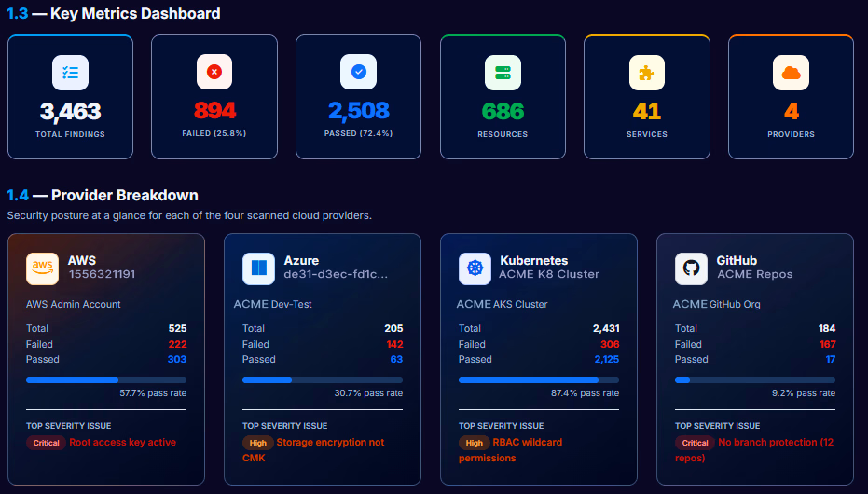Image resolution: width=868 pixels, height=494 pixels.
Task: Click the 4 providers count
Action: pos(791,112)
